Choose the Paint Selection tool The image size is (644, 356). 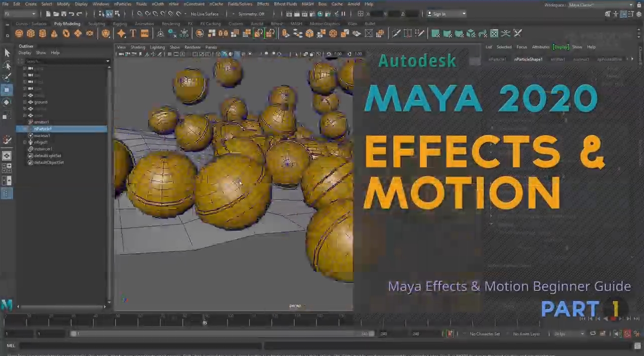click(x=7, y=78)
